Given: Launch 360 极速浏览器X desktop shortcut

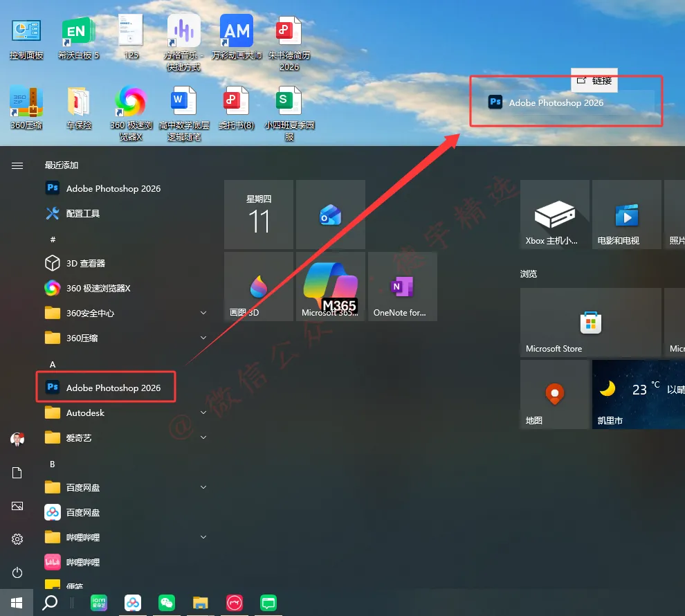Looking at the screenshot, I should [x=131, y=113].
